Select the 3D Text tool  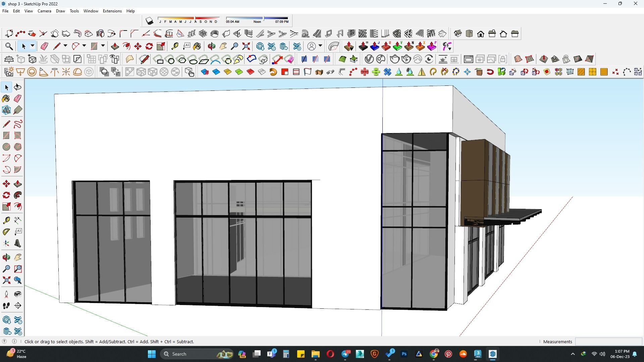click(18, 243)
